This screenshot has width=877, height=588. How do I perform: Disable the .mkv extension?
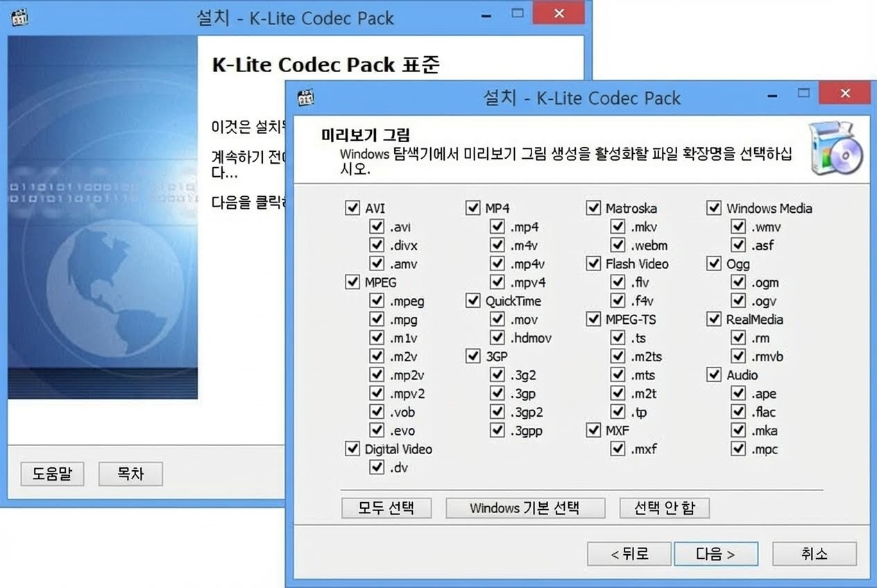618,226
